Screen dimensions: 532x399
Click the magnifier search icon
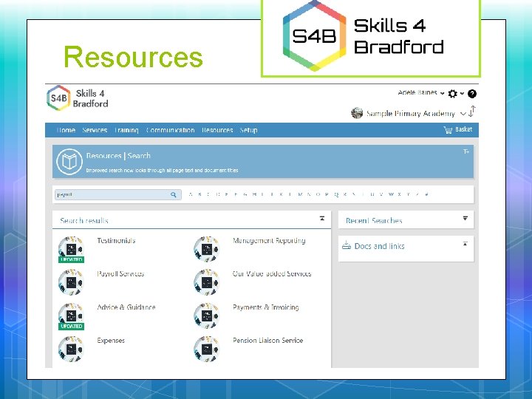174,194
